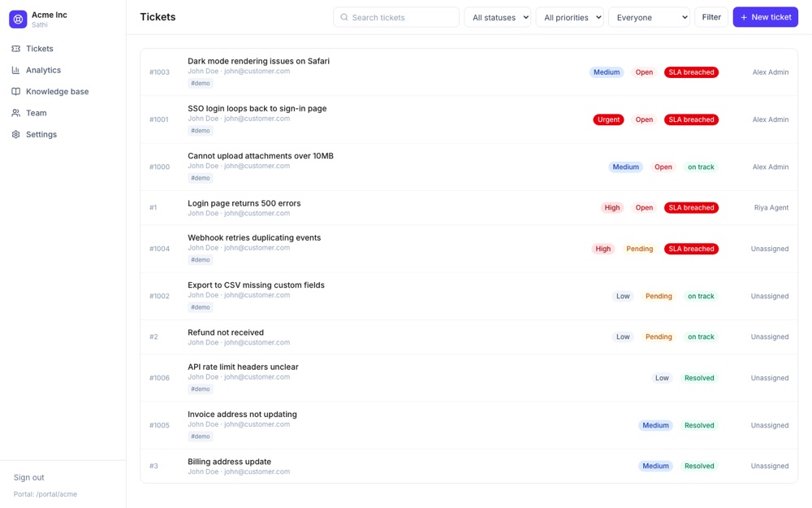Click ticket number #1005

point(159,425)
